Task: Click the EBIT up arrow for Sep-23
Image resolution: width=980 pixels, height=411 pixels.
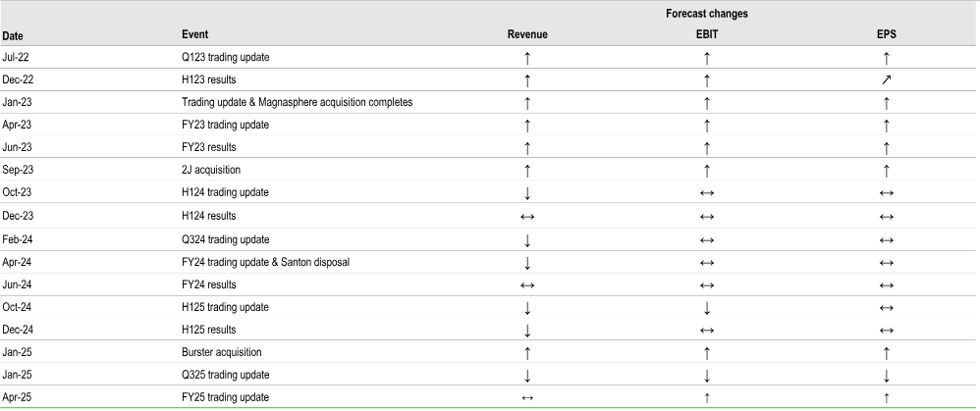Action: [707, 171]
